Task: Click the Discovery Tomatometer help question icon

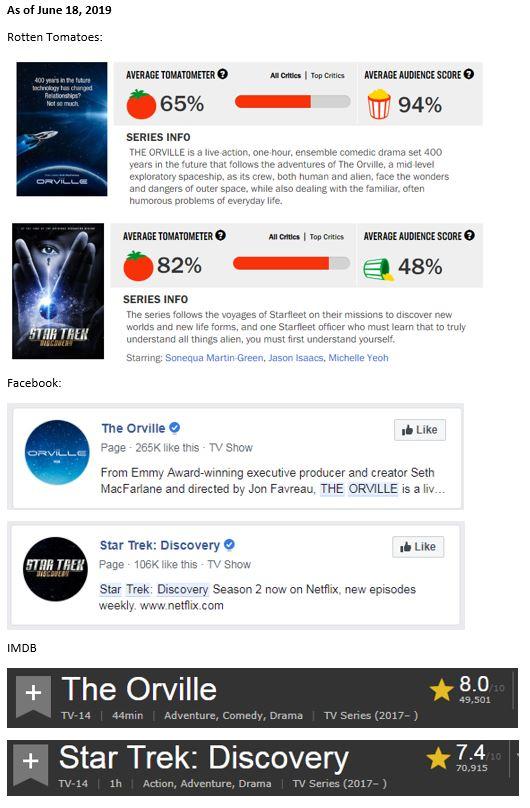Action: pos(220,235)
